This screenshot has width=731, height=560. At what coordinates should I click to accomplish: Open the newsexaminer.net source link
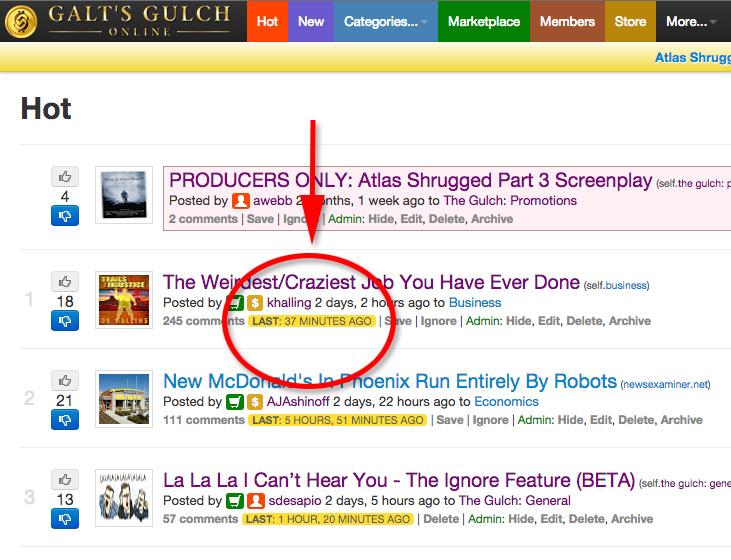(x=665, y=385)
